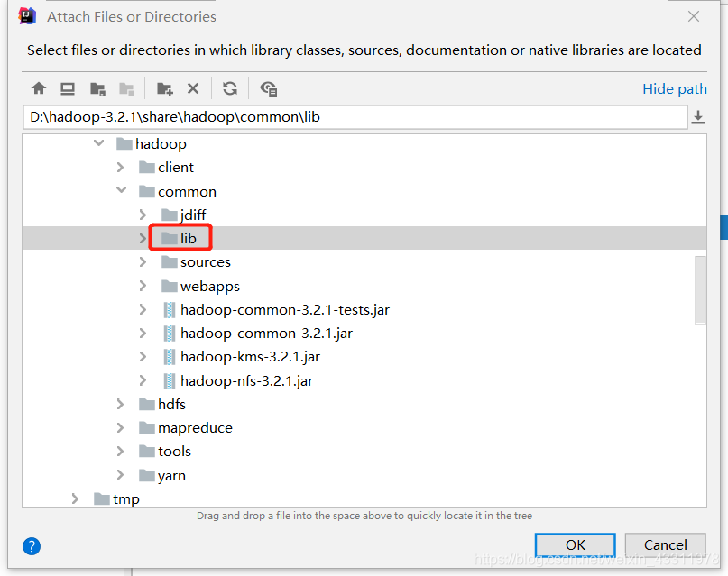The height and width of the screenshot is (576, 728).
Task: Go to the home directory icon
Action: coord(39,88)
